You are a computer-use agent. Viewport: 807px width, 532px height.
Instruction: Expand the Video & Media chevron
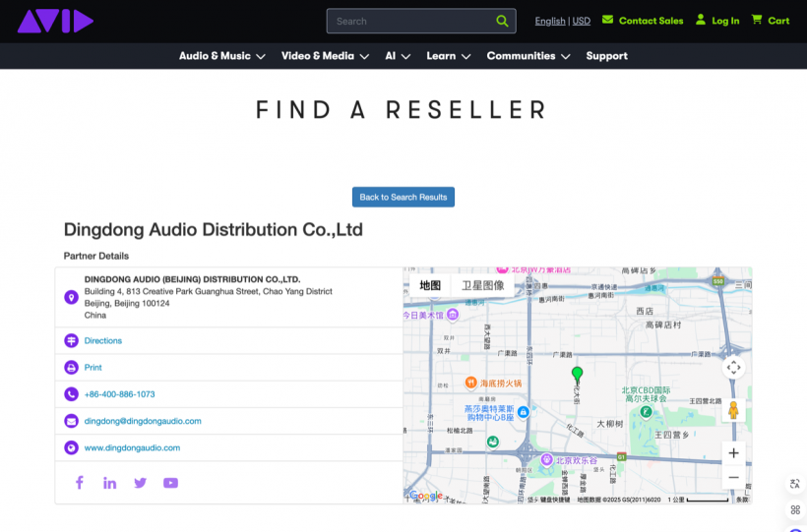tap(364, 57)
